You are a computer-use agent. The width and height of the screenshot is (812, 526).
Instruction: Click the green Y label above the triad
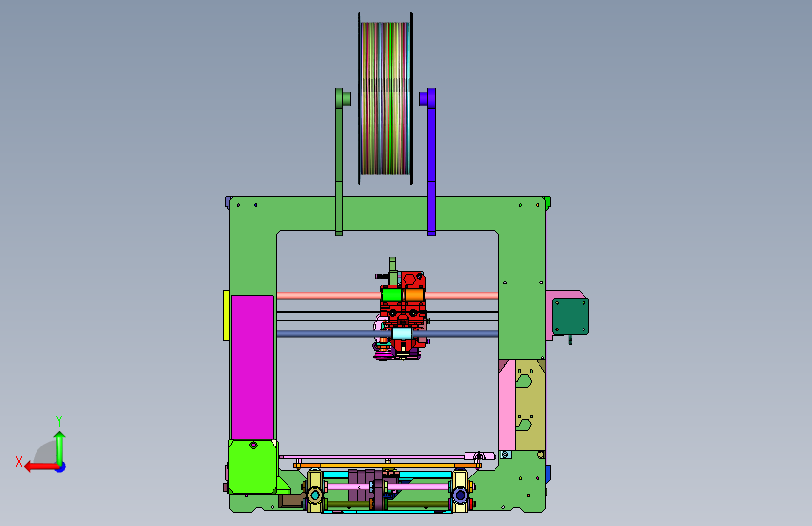tap(59, 420)
